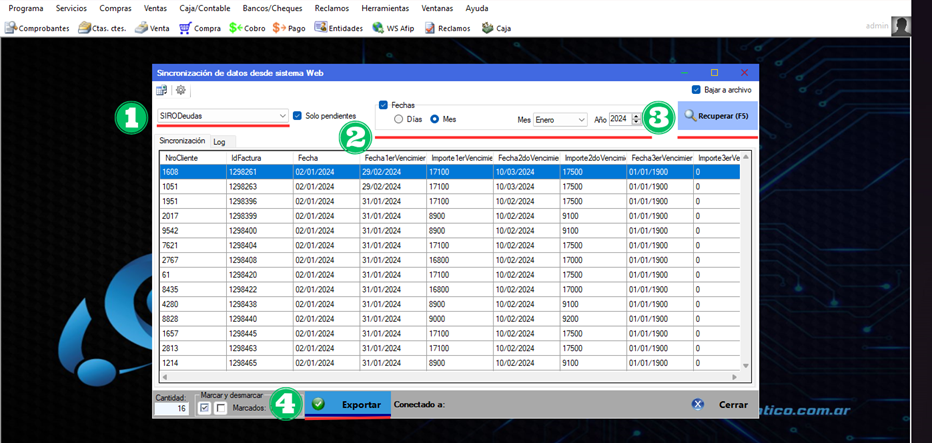Select the row with NroCliente 2017
This screenshot has height=443, width=932.
(x=450, y=216)
